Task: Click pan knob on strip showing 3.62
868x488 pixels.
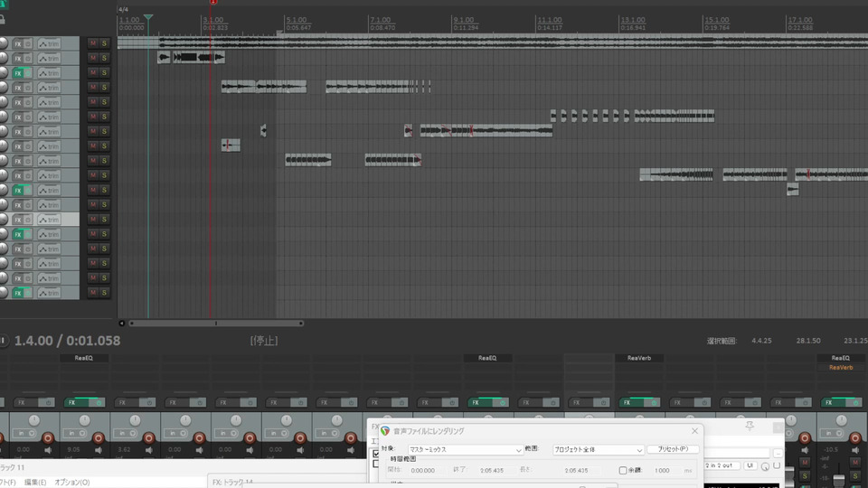Action: click(135, 420)
